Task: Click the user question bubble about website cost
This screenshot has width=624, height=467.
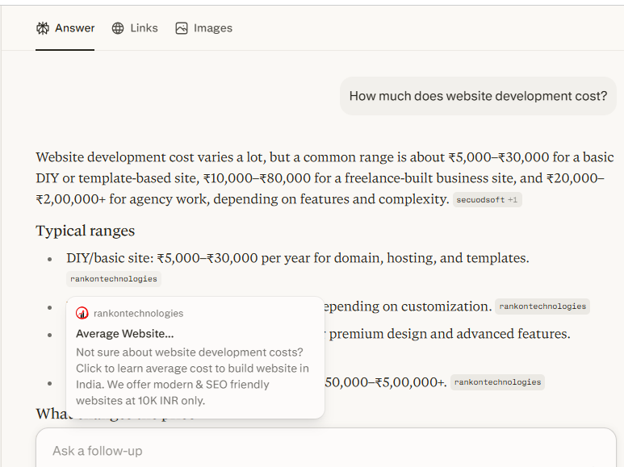Action: pyautogui.click(x=478, y=96)
